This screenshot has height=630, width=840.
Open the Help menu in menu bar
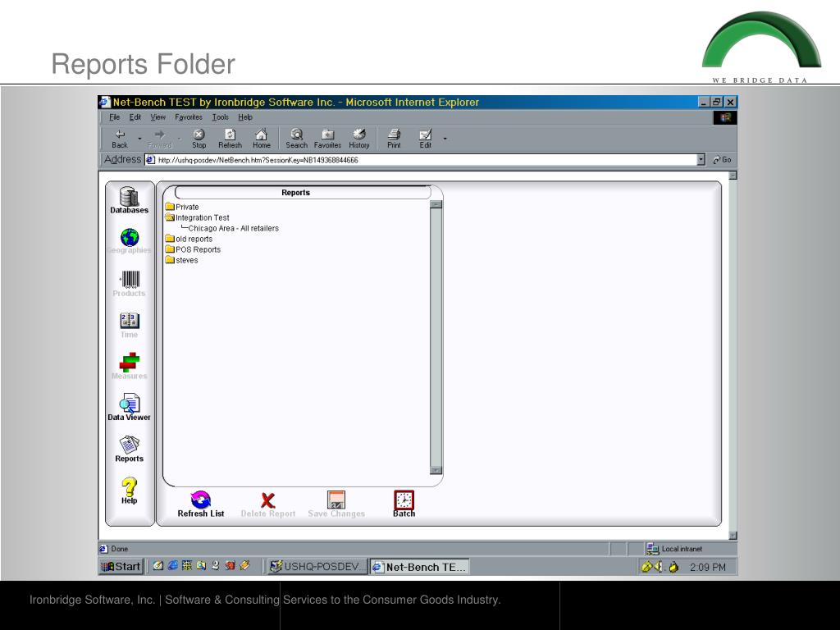tap(245, 117)
